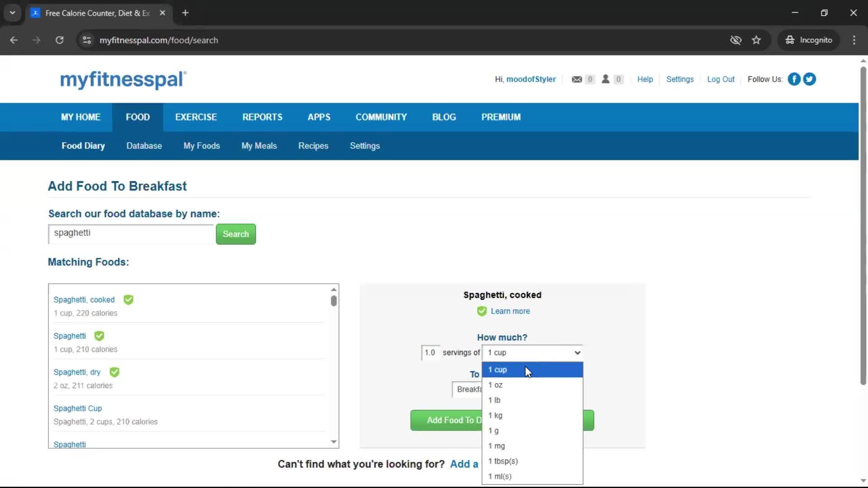Open the Recipes subtab
Image resolution: width=868 pixels, height=488 pixels.
pos(313,146)
